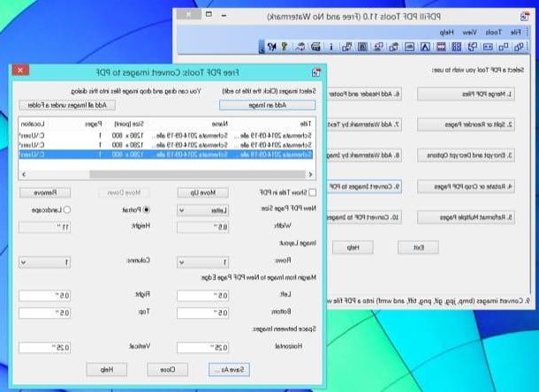Image resolution: width=539 pixels, height=392 pixels.
Task: Click '10. Convert PDF to Images' button
Action: (364, 217)
